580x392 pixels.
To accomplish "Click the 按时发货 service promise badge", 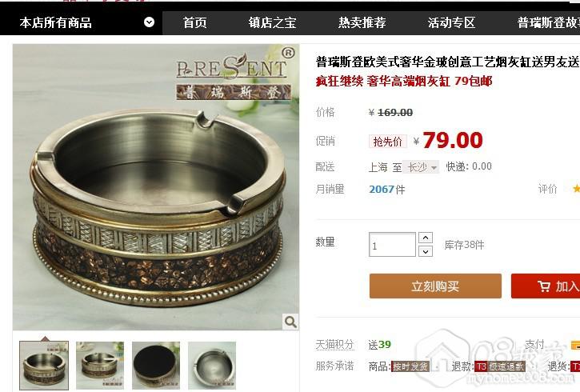I will (x=410, y=366).
